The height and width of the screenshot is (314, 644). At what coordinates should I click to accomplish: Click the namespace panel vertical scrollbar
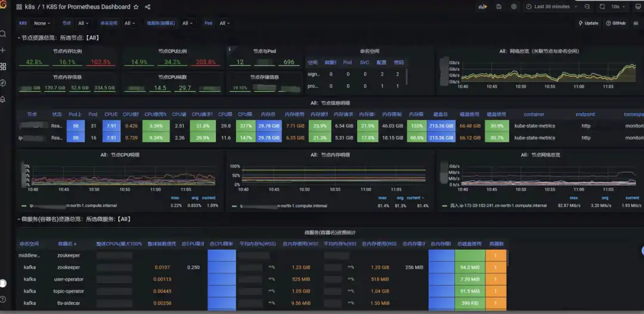pos(407,76)
